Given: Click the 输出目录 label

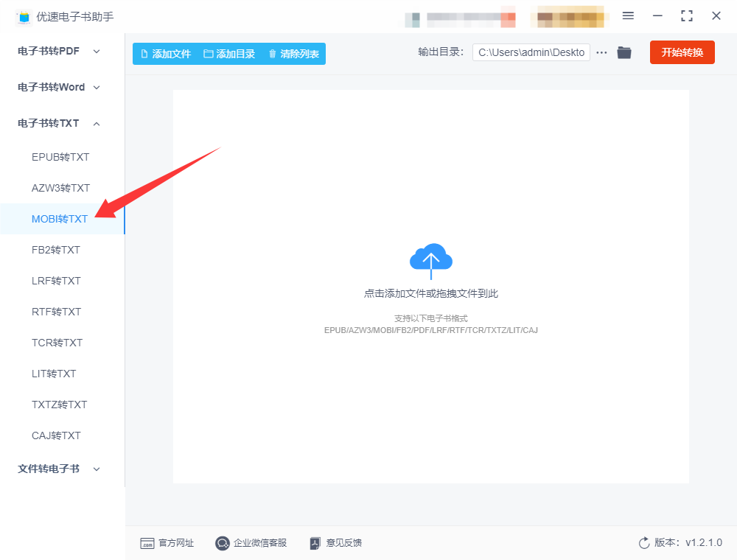Looking at the screenshot, I should click(441, 52).
